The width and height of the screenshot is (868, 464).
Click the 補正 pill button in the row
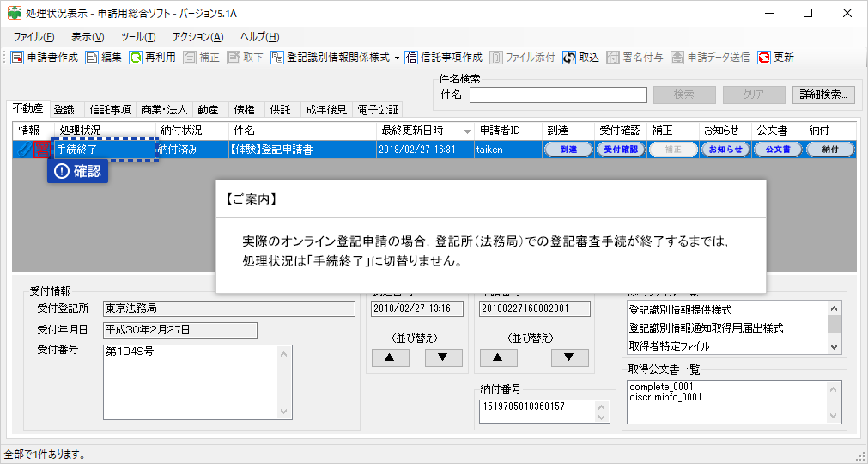coord(673,150)
